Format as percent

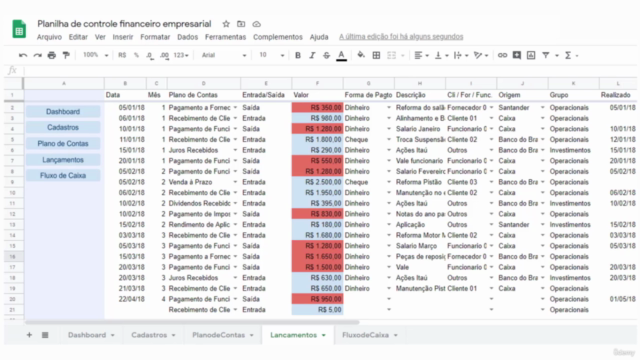[x=136, y=55]
